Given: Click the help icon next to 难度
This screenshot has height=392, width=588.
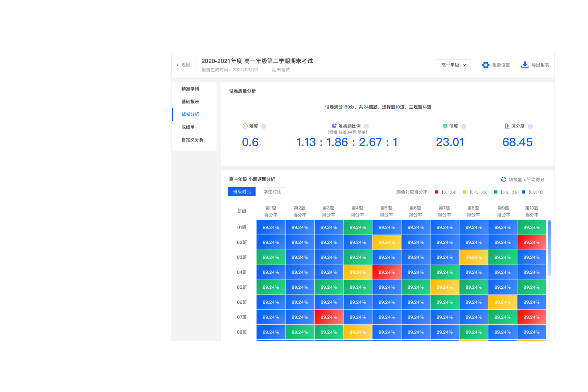Looking at the screenshot, I should coord(264,126).
